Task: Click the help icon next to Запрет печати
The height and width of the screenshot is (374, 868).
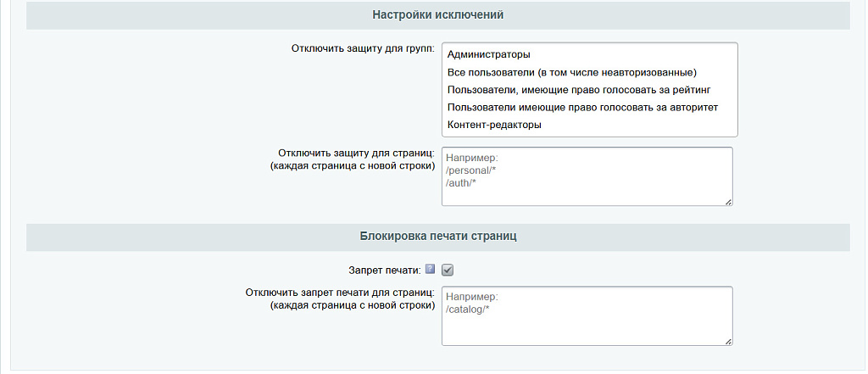Action: [x=430, y=270]
